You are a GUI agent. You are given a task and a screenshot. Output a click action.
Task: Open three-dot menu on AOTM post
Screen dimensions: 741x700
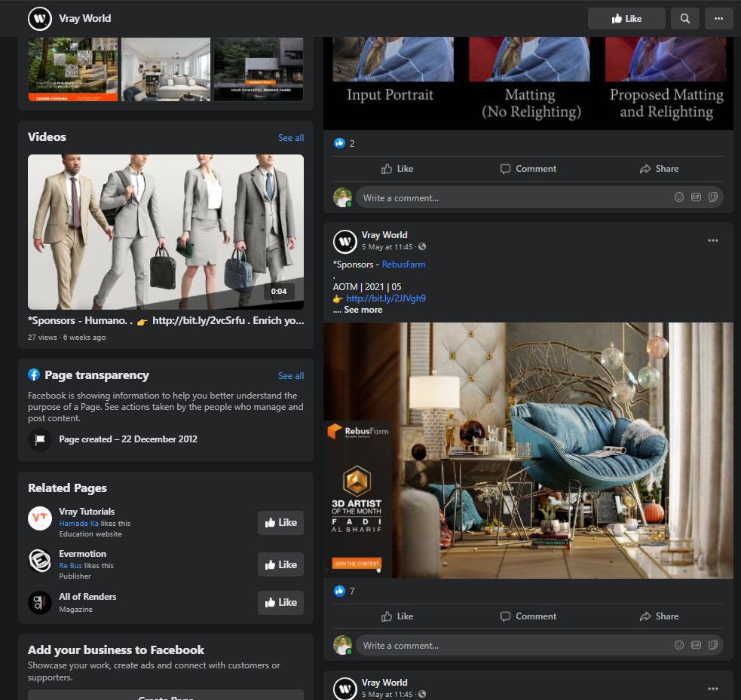(712, 240)
